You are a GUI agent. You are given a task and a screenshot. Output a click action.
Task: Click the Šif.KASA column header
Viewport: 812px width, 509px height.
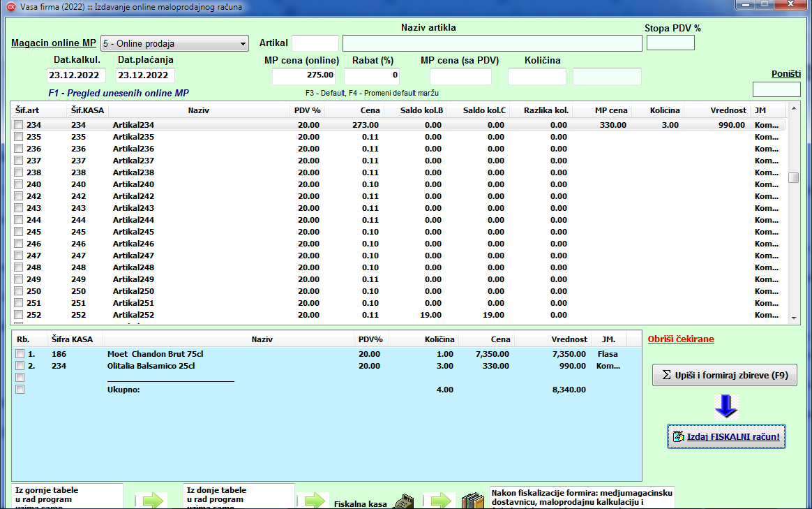tap(87, 110)
